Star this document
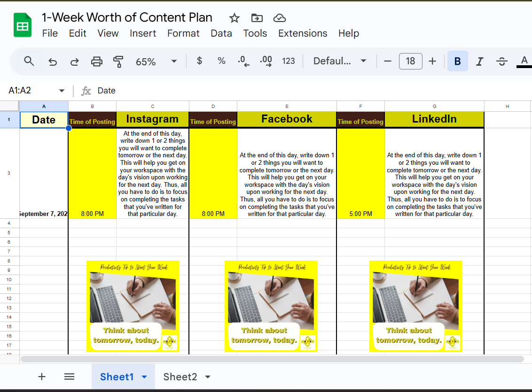This screenshot has height=392, width=532. click(234, 18)
